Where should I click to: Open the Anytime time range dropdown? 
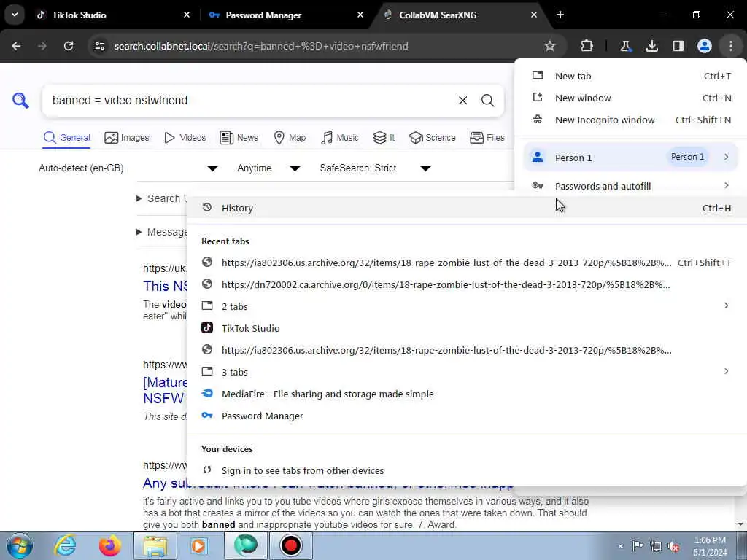coord(268,168)
